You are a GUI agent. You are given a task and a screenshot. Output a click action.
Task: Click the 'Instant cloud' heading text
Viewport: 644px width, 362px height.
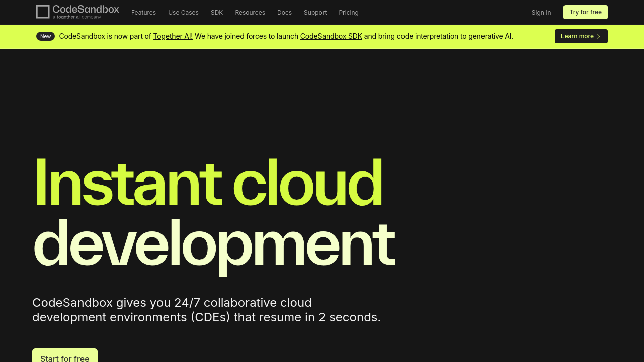point(208,183)
